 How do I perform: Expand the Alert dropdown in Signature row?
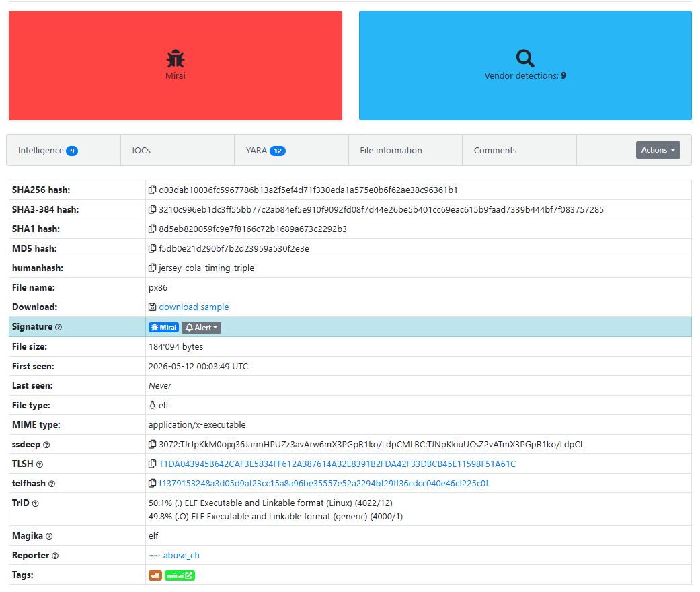[x=201, y=328]
